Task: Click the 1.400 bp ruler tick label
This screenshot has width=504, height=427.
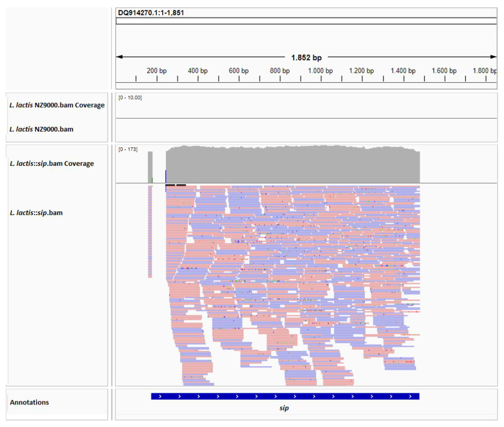Action: [x=403, y=71]
